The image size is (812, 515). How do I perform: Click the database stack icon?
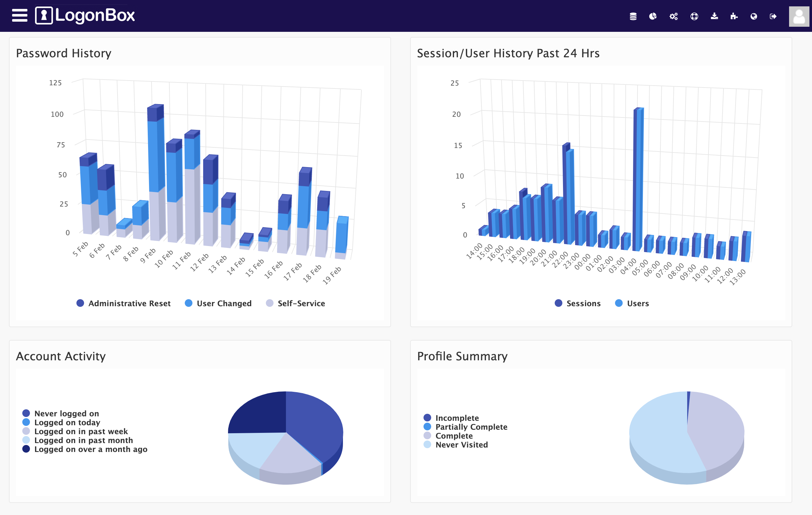coord(633,16)
